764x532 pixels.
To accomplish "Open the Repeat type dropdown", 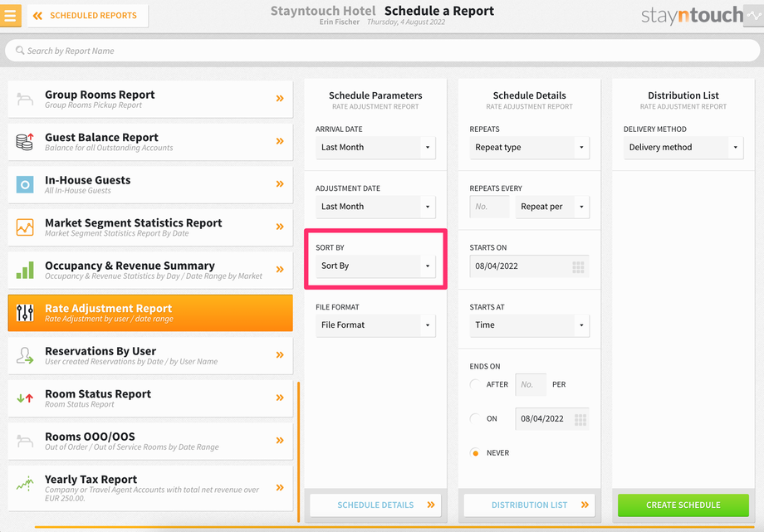I will (x=529, y=147).
